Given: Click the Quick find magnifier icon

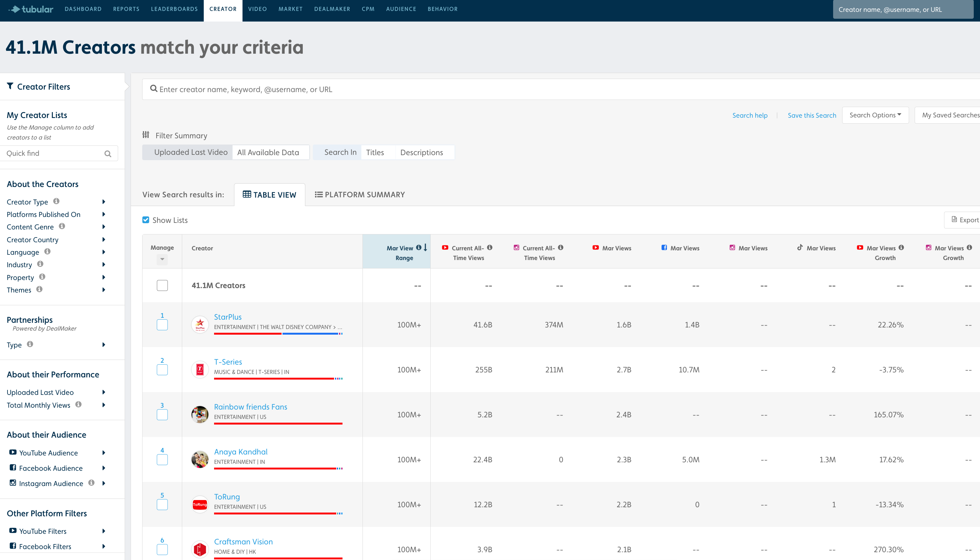Looking at the screenshot, I should pyautogui.click(x=108, y=154).
